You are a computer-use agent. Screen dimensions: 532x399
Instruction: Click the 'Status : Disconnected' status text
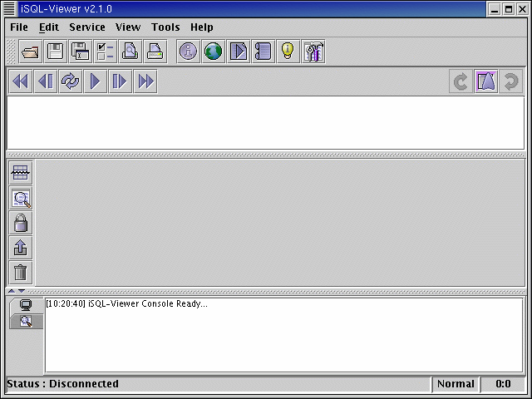tap(63, 384)
